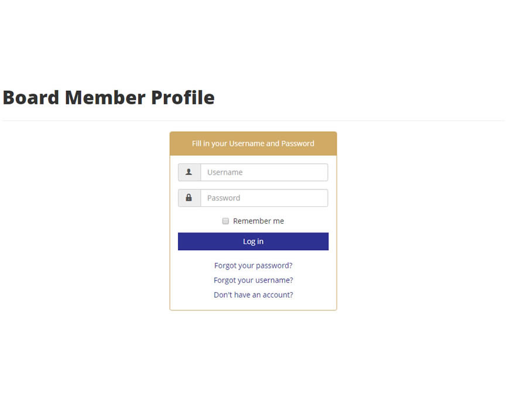Click the Board Member Profile heading
This screenshot has width=527, height=420.
tap(109, 97)
